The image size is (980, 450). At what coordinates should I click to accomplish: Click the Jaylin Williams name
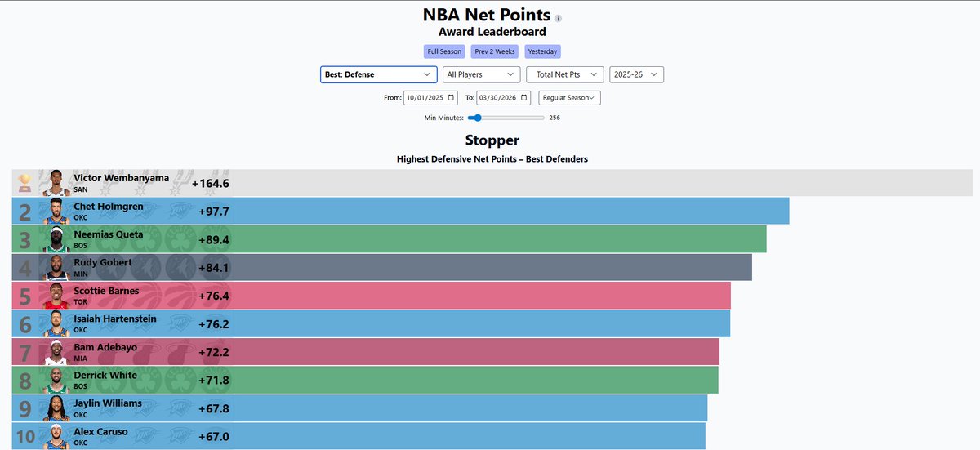108,403
